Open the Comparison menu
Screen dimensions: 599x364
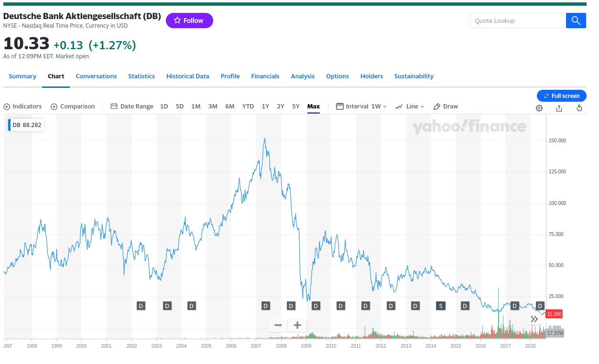(73, 107)
